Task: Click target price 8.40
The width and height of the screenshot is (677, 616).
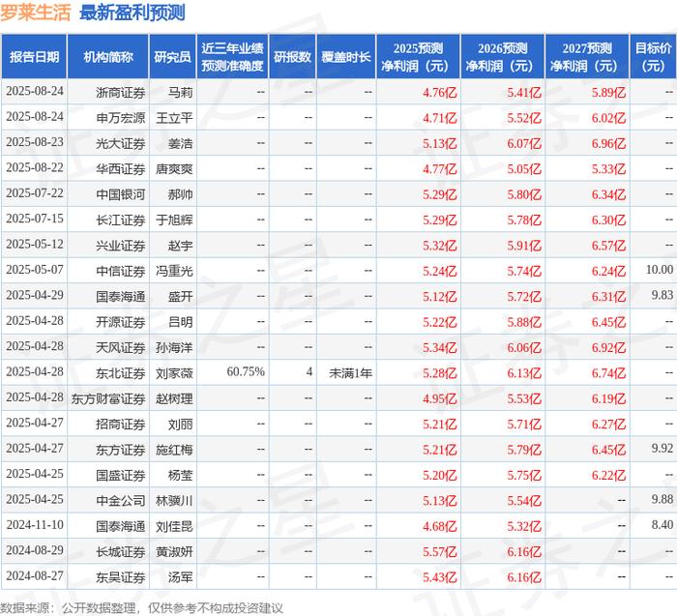Action: [662, 524]
